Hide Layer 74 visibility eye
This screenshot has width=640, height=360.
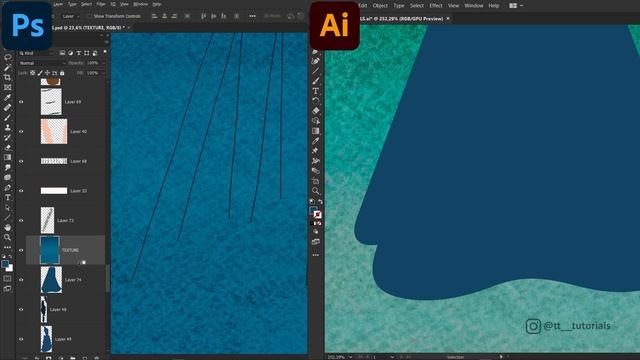(21, 280)
